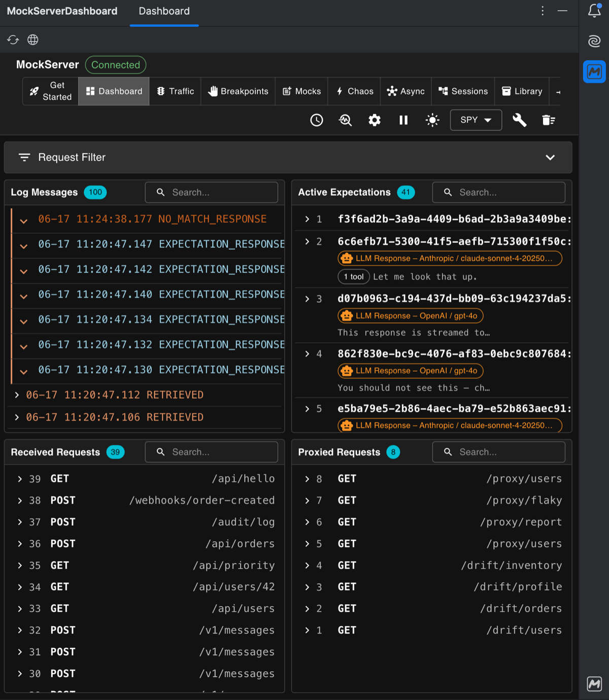Expand proxied request 6 /proxy/report

pos(307,522)
